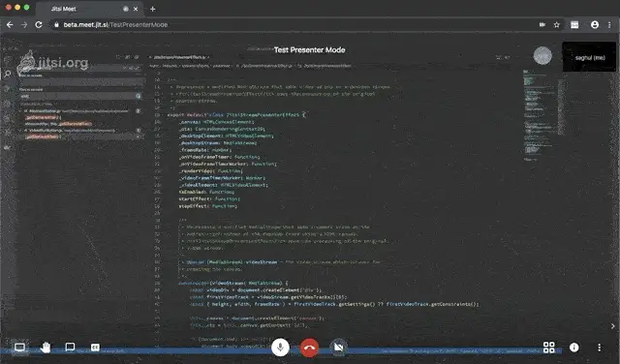Select the Jitsi Meet browser tab
This screenshot has height=364, width=620.
(x=89, y=9)
